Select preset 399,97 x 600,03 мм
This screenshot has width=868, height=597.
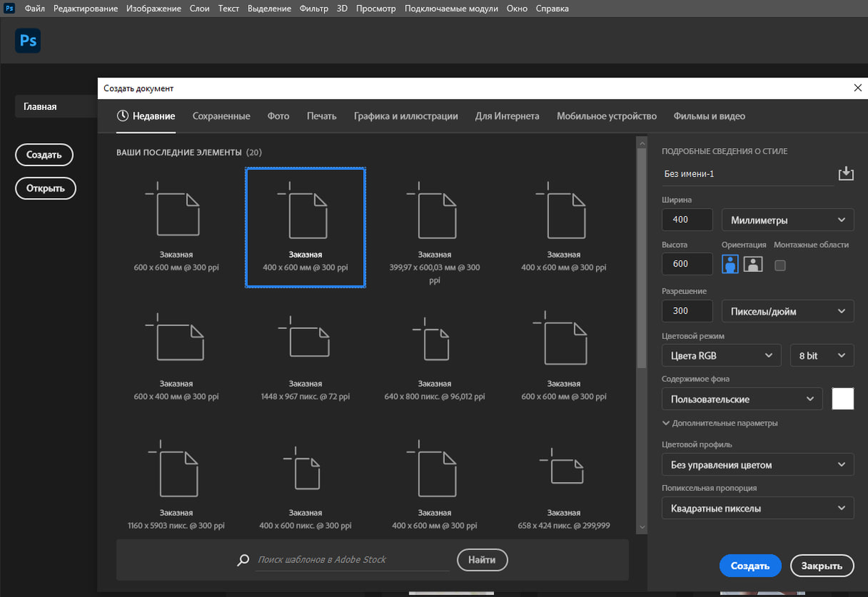pos(435,227)
